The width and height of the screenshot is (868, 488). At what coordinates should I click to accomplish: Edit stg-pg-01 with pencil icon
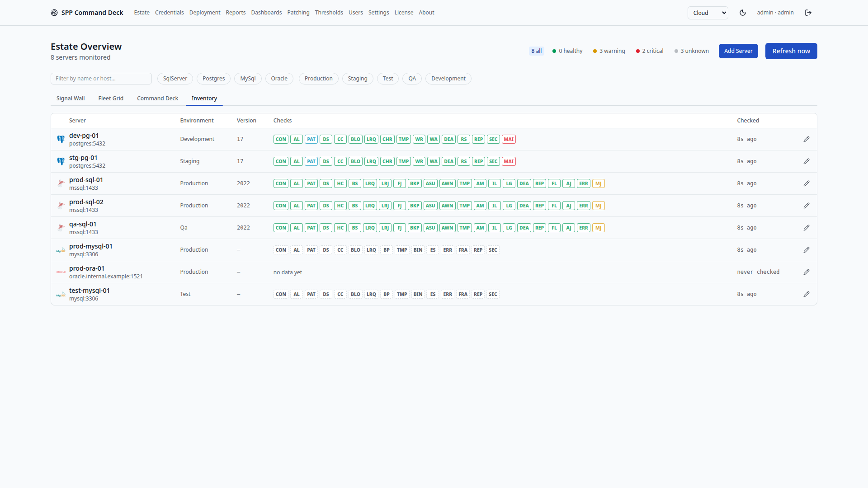click(x=807, y=161)
